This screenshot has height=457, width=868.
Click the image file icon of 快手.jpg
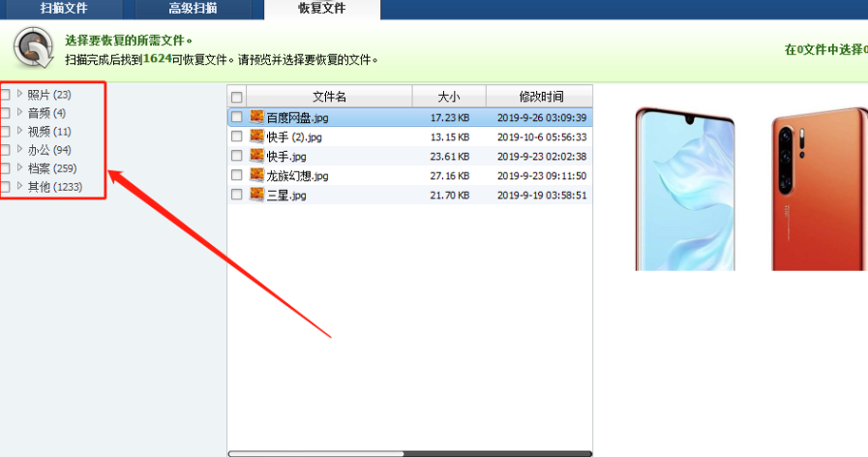tap(256, 155)
